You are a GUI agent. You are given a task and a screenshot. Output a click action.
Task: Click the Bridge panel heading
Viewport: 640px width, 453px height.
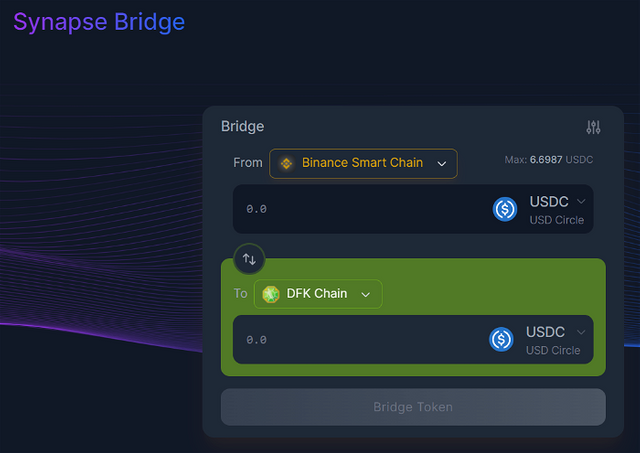(242, 127)
